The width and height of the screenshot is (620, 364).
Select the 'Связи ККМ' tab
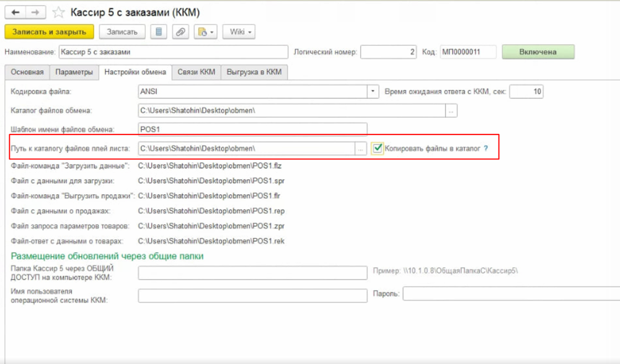(x=196, y=72)
